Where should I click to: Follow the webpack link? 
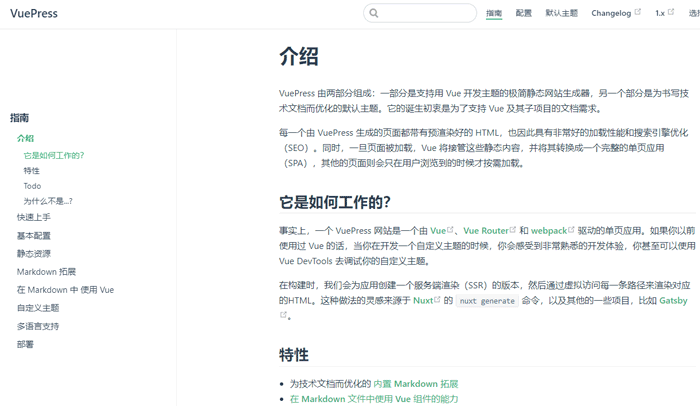549,230
